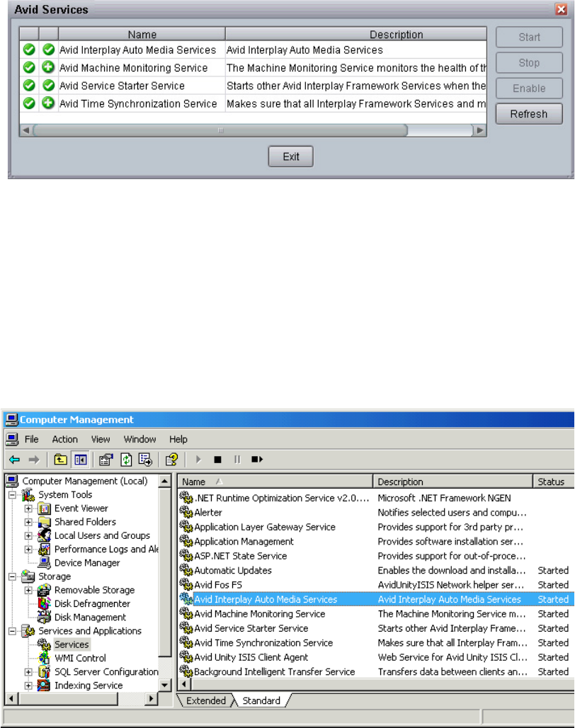
Task: Click horizontal scrollbar thumb in Avid Services list
Action: pyautogui.click(x=220, y=130)
